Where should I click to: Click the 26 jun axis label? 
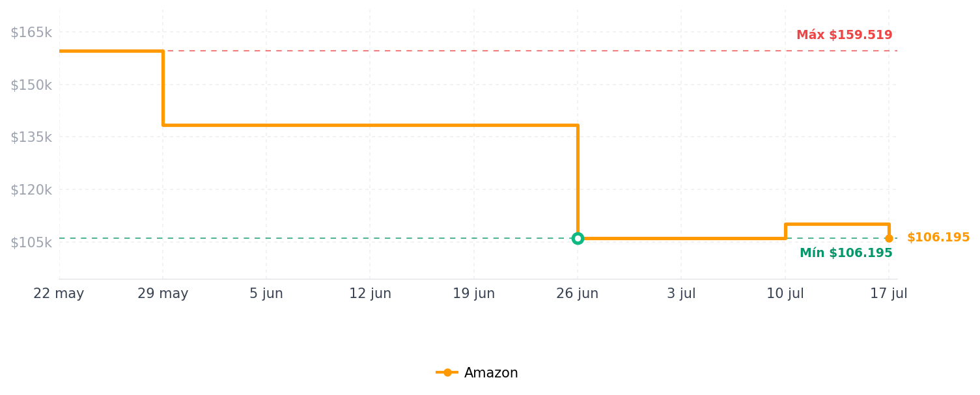point(578,294)
